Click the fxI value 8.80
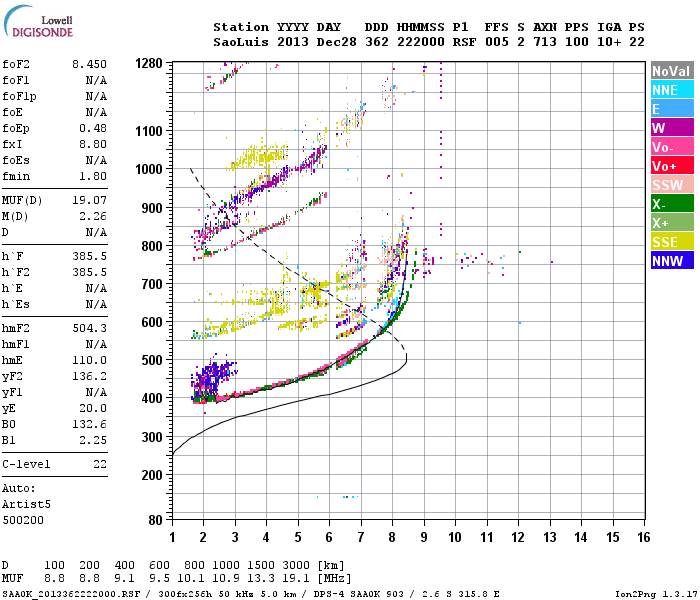This screenshot has width=700, height=600. (93, 144)
